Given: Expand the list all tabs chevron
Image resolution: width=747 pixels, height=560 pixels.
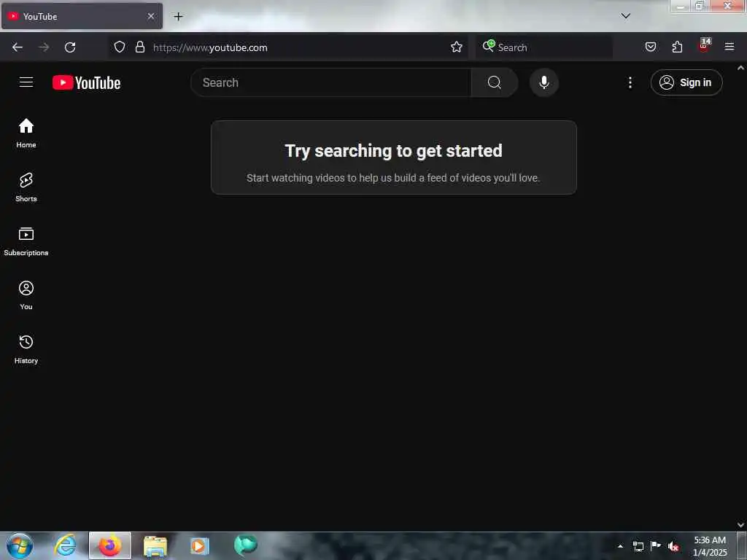Looking at the screenshot, I should click(625, 16).
